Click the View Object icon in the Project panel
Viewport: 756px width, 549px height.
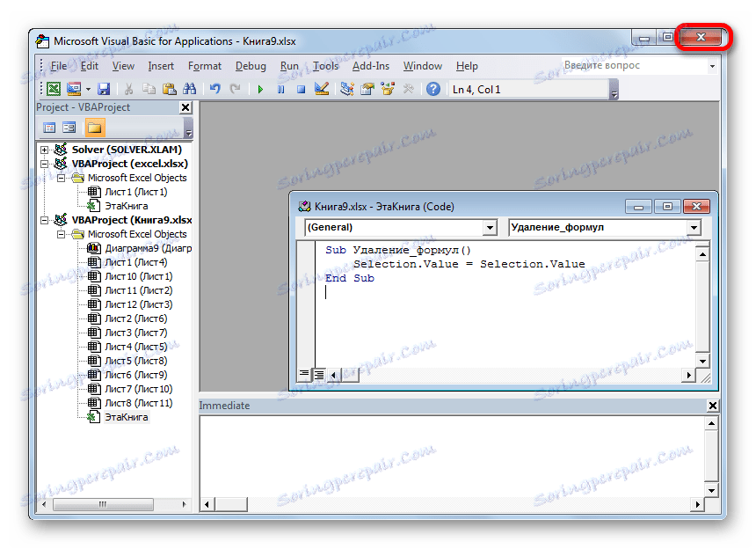(69, 128)
